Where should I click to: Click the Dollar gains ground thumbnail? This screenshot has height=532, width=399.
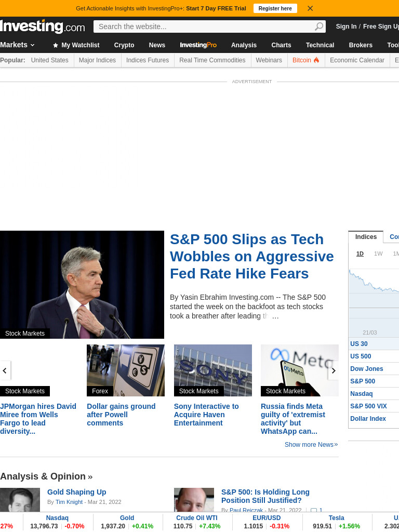coord(126,370)
